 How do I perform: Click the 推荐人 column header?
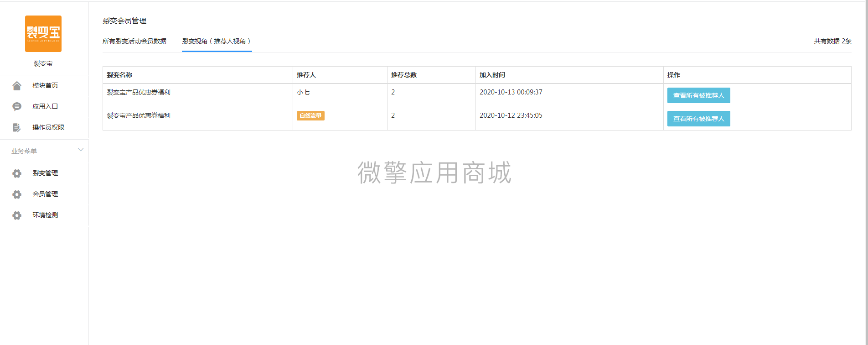click(306, 75)
